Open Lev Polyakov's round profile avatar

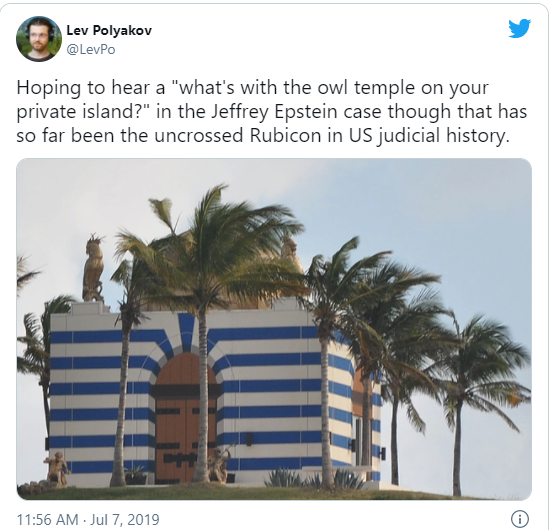[x=39, y=39]
